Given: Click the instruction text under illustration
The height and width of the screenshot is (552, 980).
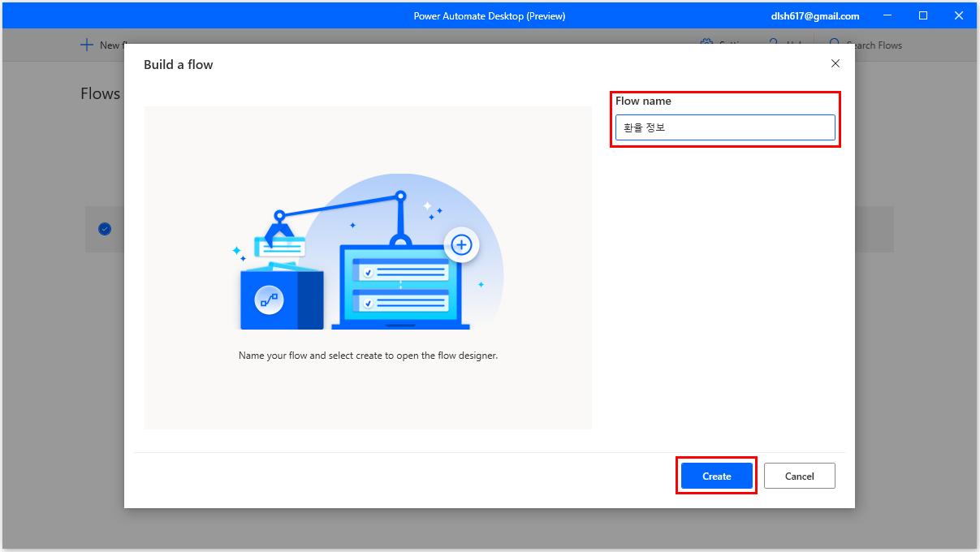Looking at the screenshot, I should click(x=368, y=356).
